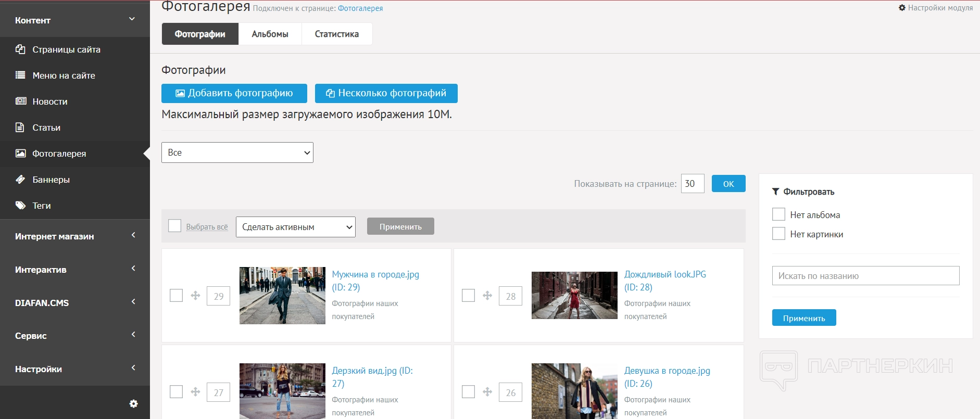The height and width of the screenshot is (419, 980).
Task: Enable the Нет картинки filter
Action: [x=779, y=234]
